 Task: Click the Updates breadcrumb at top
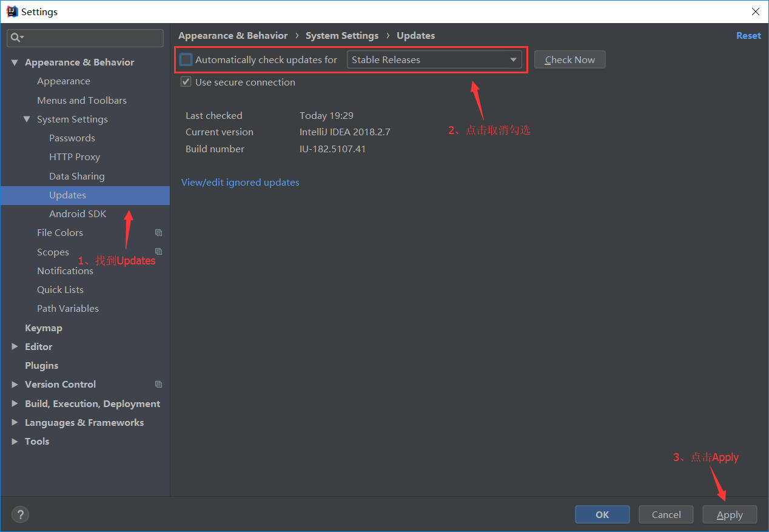coord(415,35)
